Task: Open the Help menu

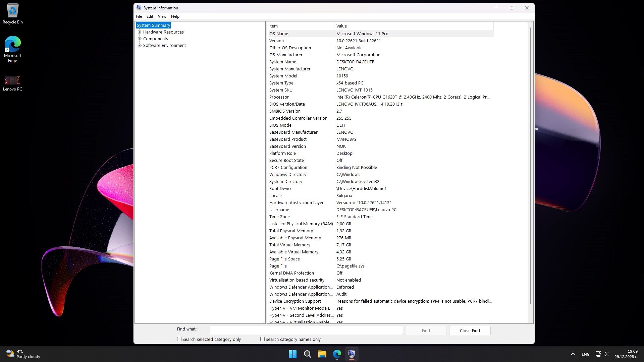Action: [x=175, y=16]
